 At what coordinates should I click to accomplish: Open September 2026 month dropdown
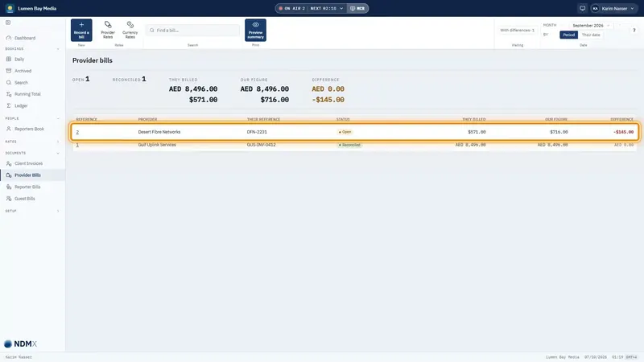[591, 25]
